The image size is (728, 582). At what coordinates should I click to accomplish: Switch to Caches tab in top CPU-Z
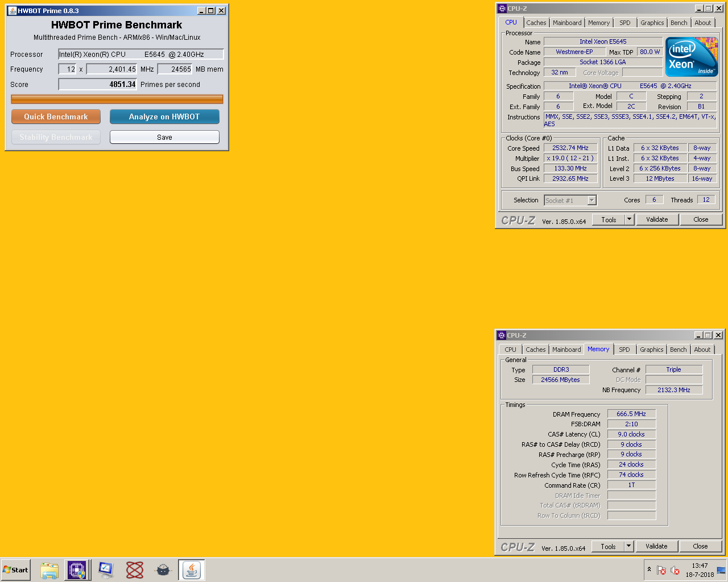pos(536,23)
